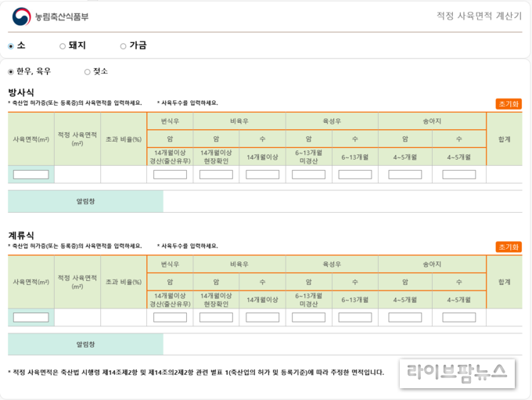Focus 육성우 암 input in 계류식 table
Viewport: 532px width, 400px height.
308,318
